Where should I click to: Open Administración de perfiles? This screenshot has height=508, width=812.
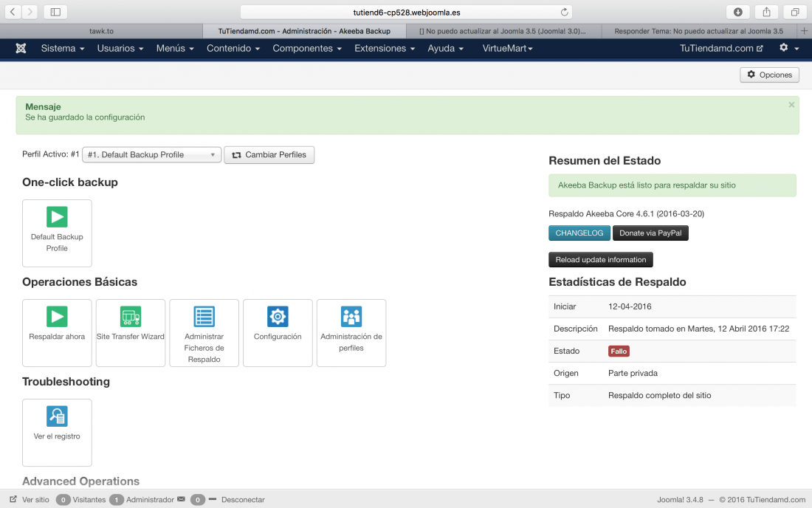[351, 333]
